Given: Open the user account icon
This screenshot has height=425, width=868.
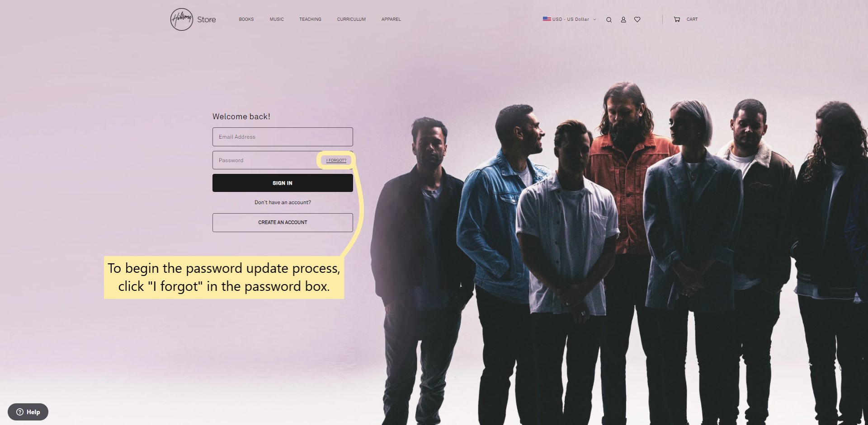Looking at the screenshot, I should [623, 19].
